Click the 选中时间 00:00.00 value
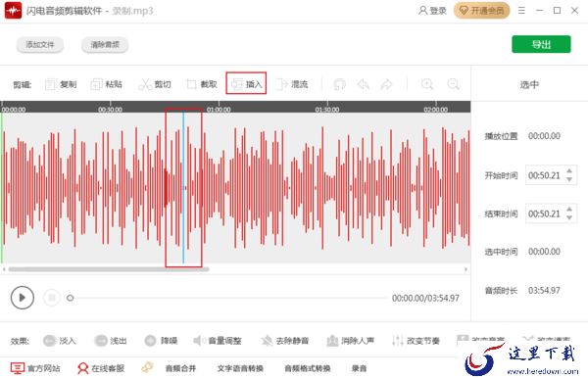The height and width of the screenshot is (379, 588). pos(544,252)
